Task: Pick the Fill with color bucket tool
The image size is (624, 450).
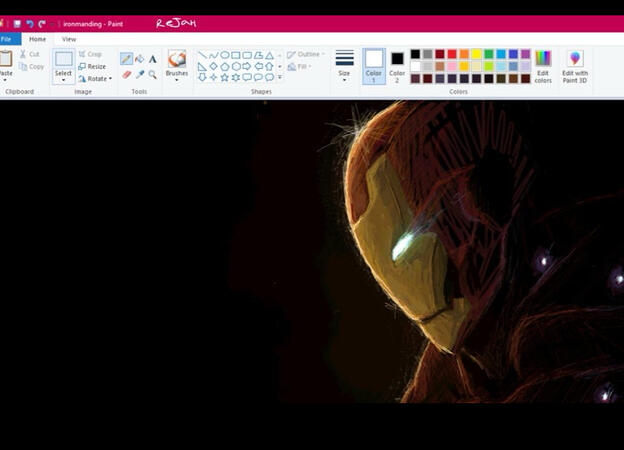Action: pos(139,59)
